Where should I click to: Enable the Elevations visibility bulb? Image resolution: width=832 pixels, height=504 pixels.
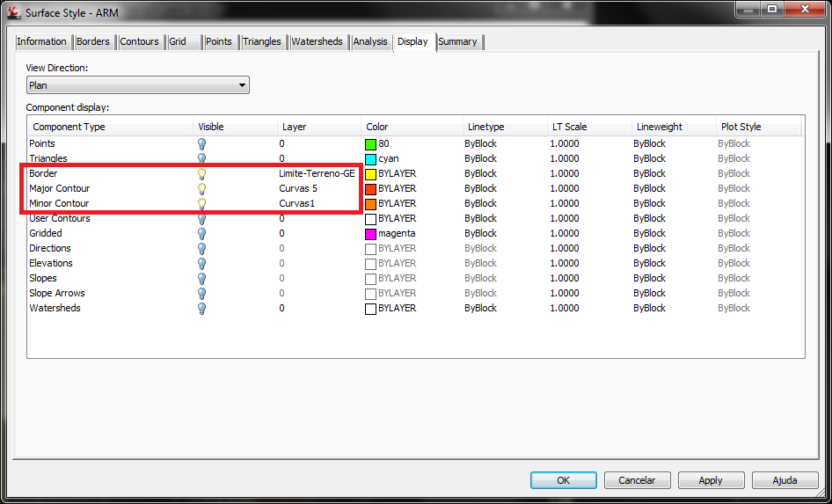201,263
